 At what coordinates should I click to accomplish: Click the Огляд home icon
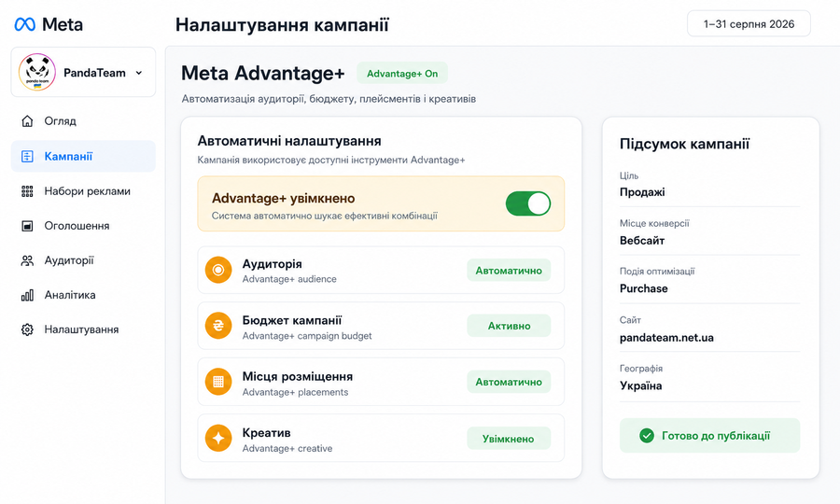[x=27, y=121]
